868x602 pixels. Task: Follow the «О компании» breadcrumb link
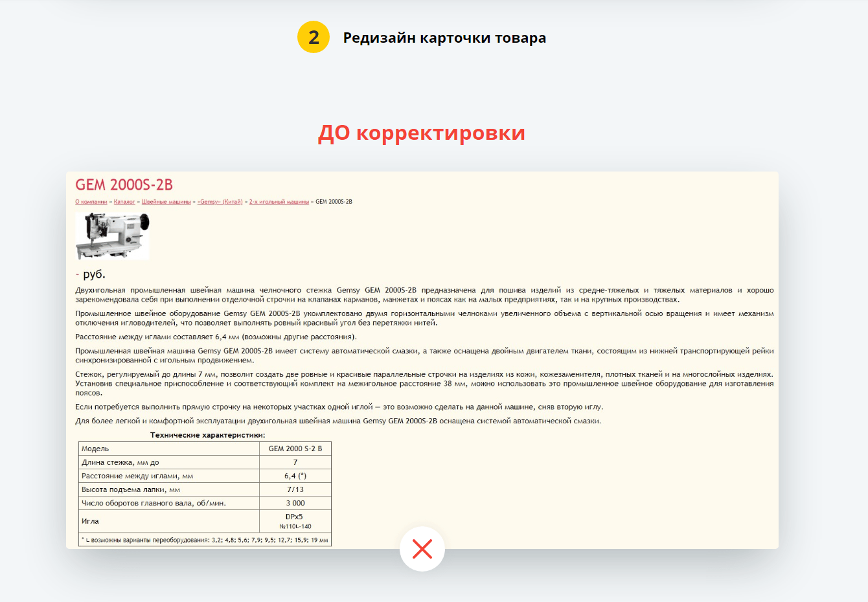(91, 202)
